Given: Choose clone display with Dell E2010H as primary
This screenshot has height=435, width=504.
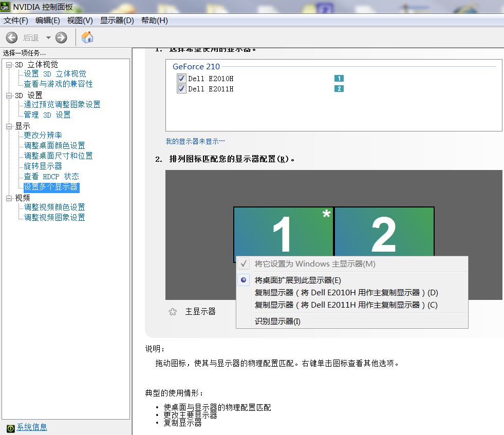Looking at the screenshot, I should point(352,293).
